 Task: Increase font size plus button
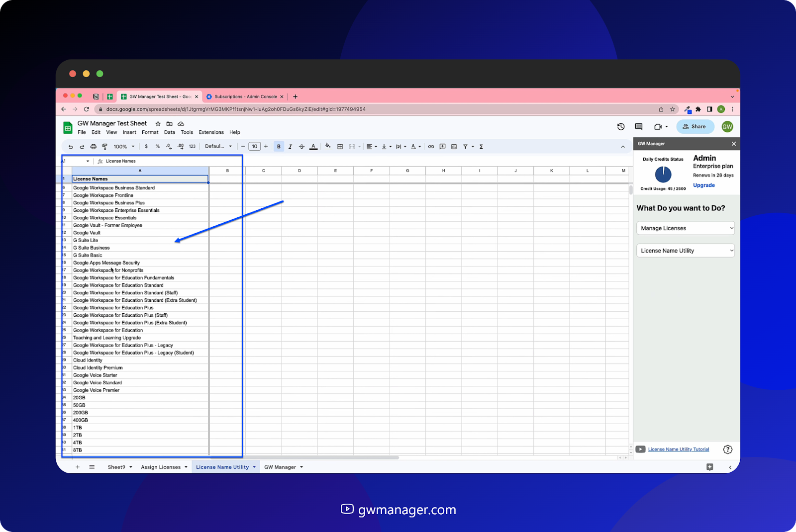pos(266,147)
